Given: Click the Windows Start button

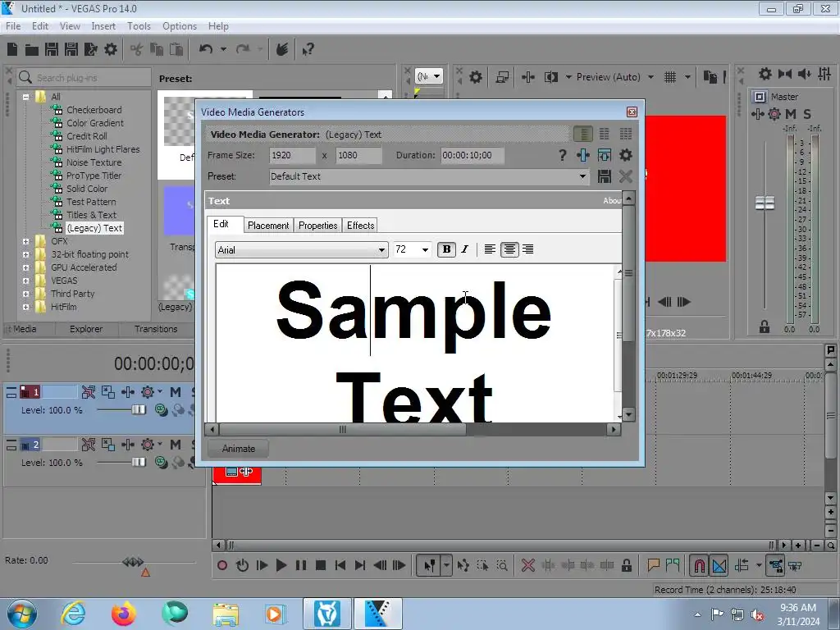Looking at the screenshot, I should [x=22, y=614].
